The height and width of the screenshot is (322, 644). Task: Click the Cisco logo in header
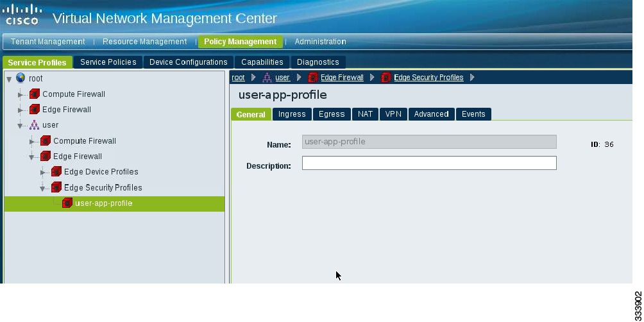click(x=22, y=14)
